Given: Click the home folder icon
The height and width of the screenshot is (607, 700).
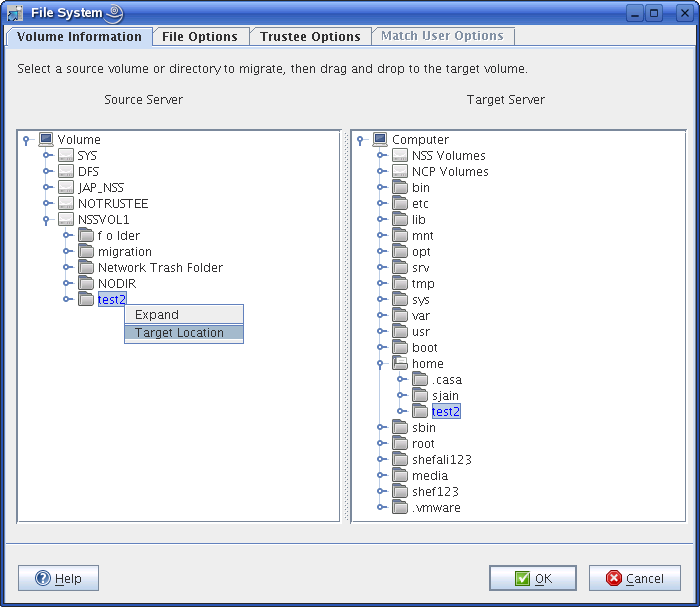Looking at the screenshot, I should 400,364.
